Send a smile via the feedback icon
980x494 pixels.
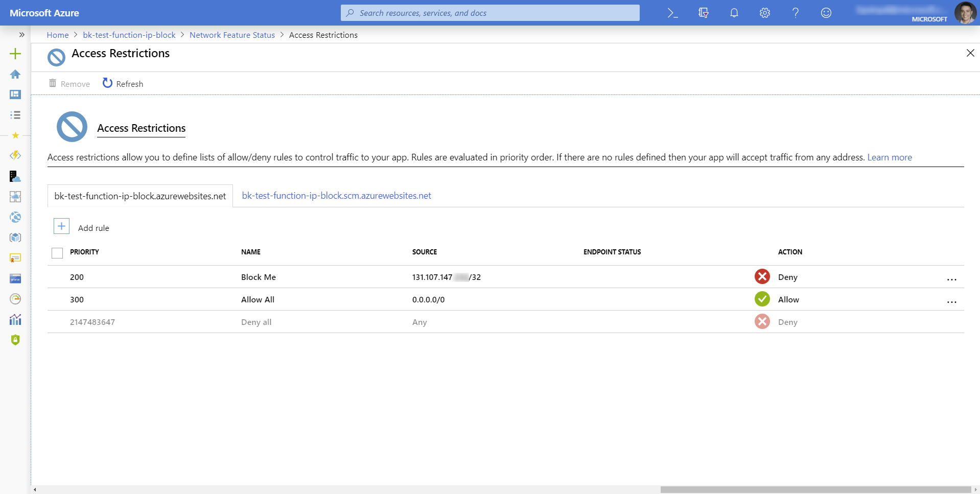(x=826, y=13)
